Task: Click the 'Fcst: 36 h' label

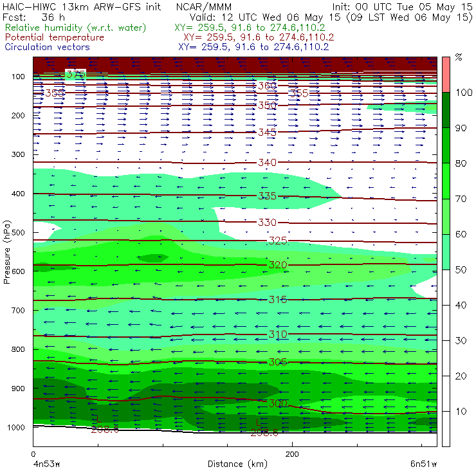Action: pos(33,17)
